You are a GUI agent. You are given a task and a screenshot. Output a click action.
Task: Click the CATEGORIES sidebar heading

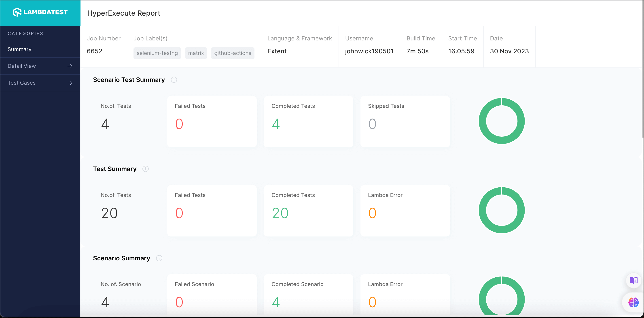coord(25,33)
